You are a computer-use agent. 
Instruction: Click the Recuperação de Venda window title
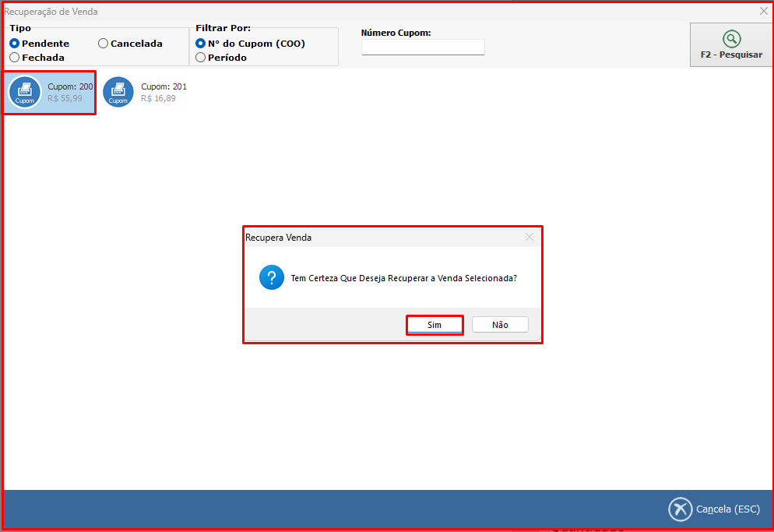(51, 12)
